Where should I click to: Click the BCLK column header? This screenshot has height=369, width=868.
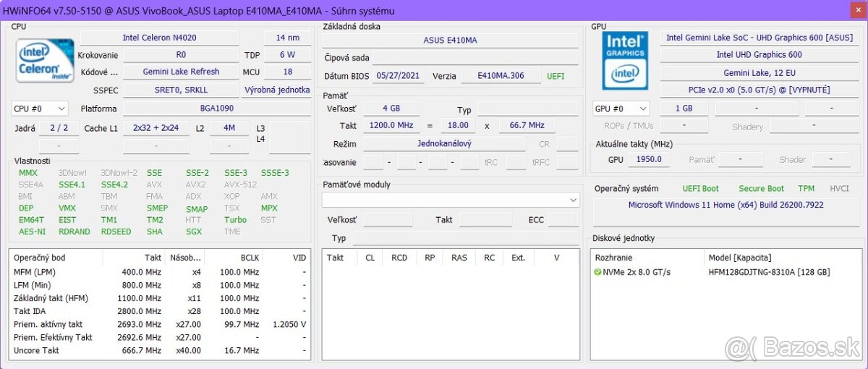coord(249,258)
